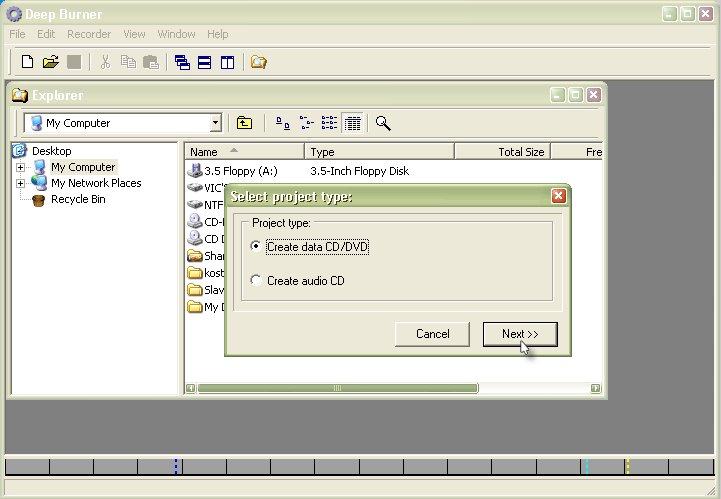Viewport: 721px width, 499px height.
Task: Click the Open project folder icon
Action: [51, 62]
